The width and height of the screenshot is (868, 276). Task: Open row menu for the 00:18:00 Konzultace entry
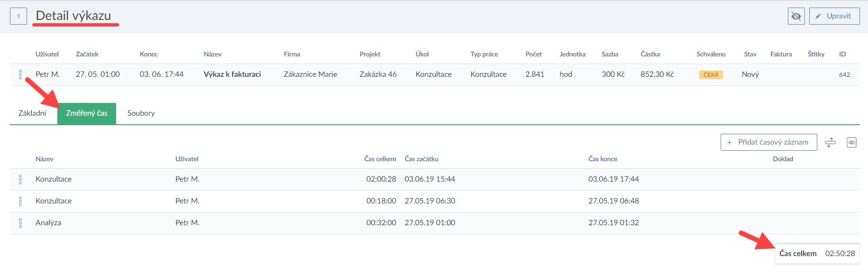pos(20,201)
